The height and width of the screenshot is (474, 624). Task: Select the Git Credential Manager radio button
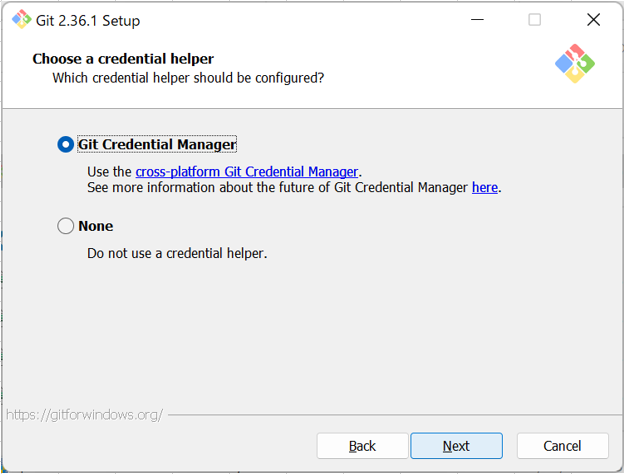coord(66,145)
